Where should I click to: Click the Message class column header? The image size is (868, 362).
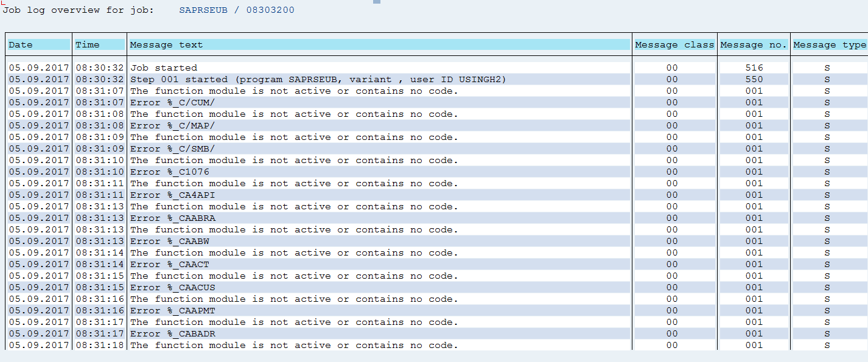click(x=674, y=44)
